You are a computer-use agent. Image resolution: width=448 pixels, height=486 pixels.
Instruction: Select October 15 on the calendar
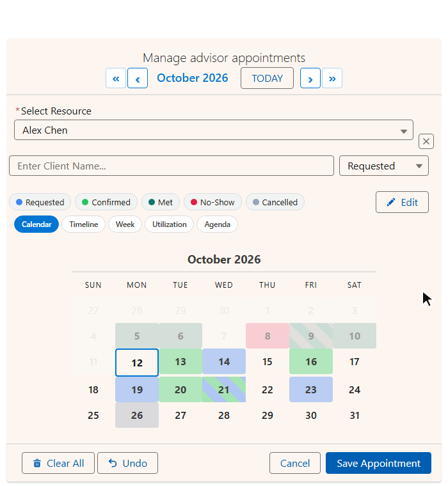click(x=267, y=361)
